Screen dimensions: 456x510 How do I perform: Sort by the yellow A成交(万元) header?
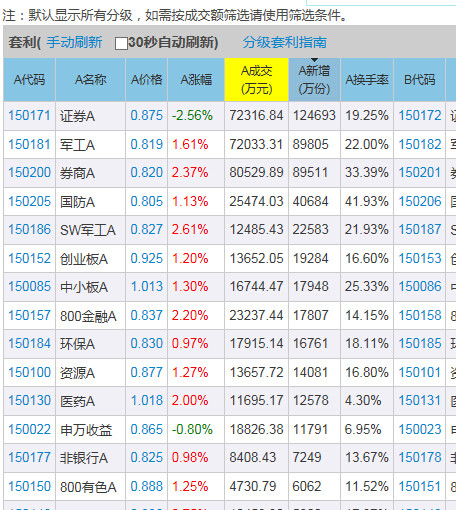[x=257, y=80]
